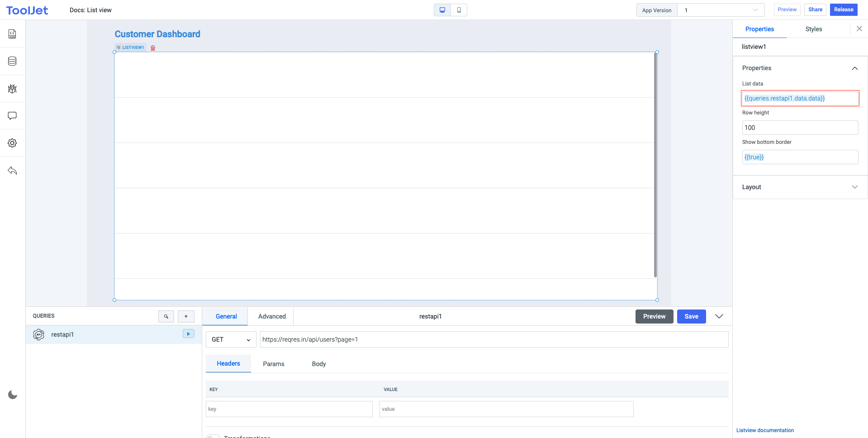
Task: Open the Listview documentation link
Action: click(765, 430)
